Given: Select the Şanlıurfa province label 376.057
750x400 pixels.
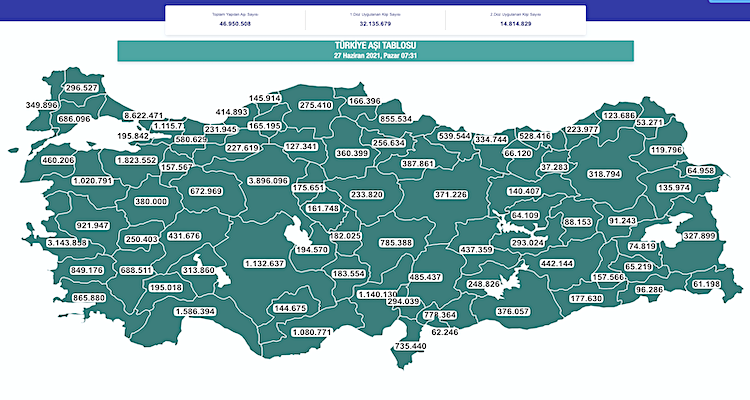Looking at the screenshot, I should [x=505, y=312].
